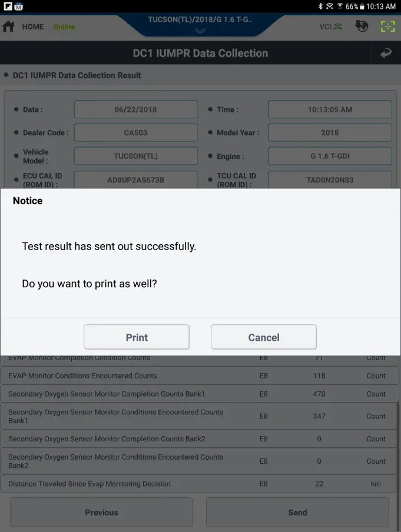Select the Date field showing 06/22/2018
This screenshot has width=401, height=532.
point(136,109)
